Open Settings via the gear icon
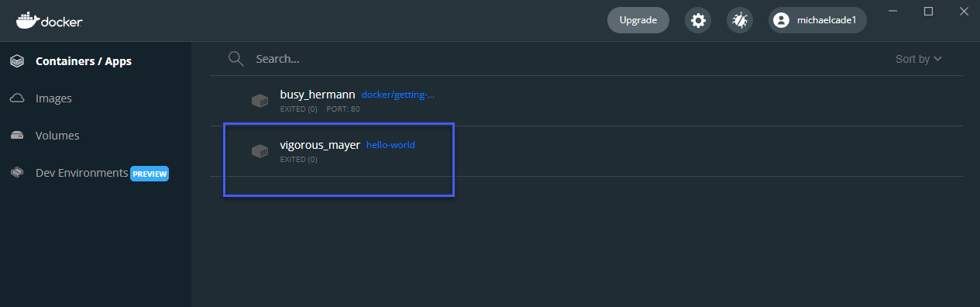This screenshot has height=307, width=980. click(x=698, y=20)
